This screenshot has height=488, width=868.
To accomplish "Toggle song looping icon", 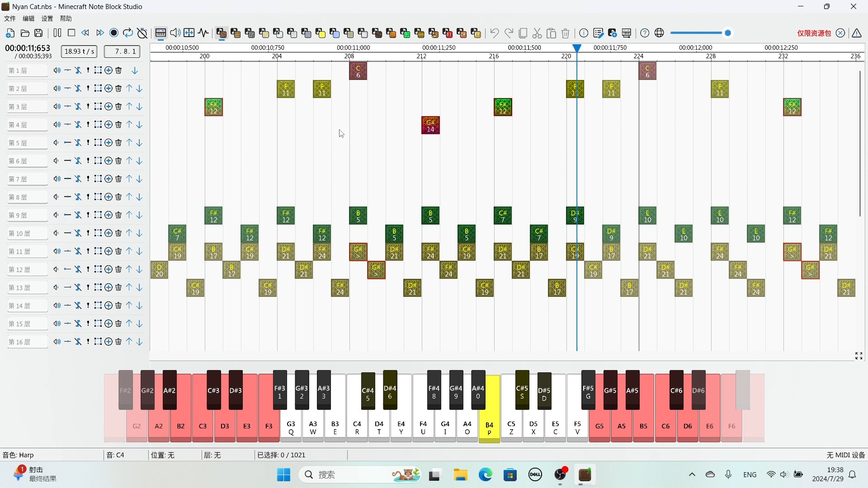I will point(128,33).
